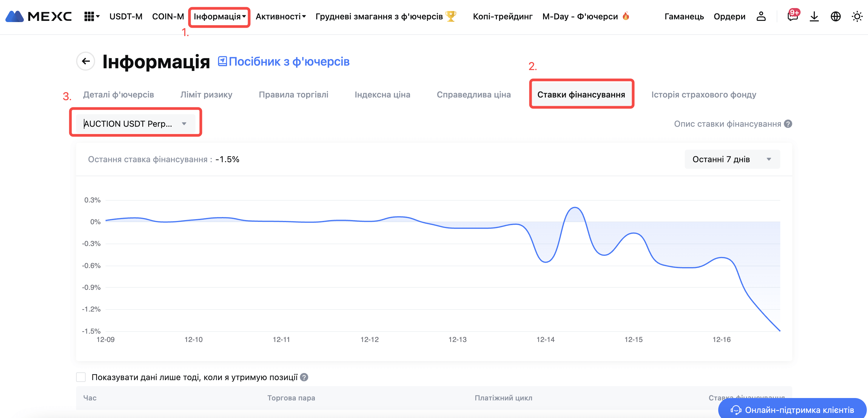
Task: Expand the Інформація menu
Action: pos(219,16)
